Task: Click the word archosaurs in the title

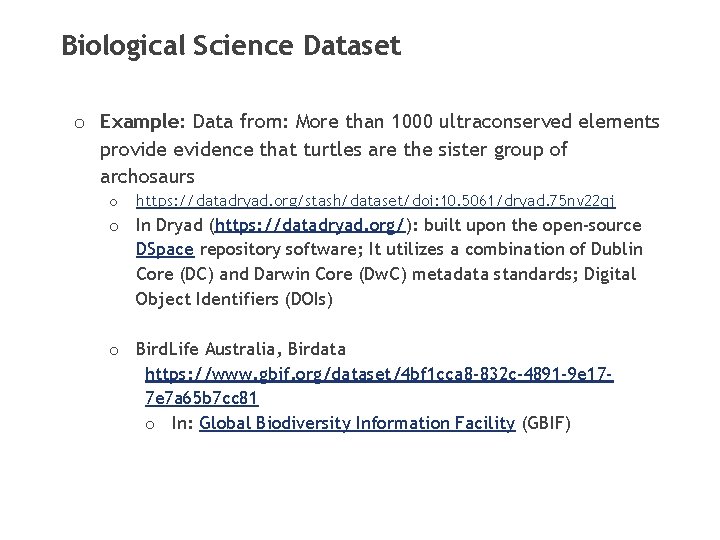Action: tap(147, 176)
